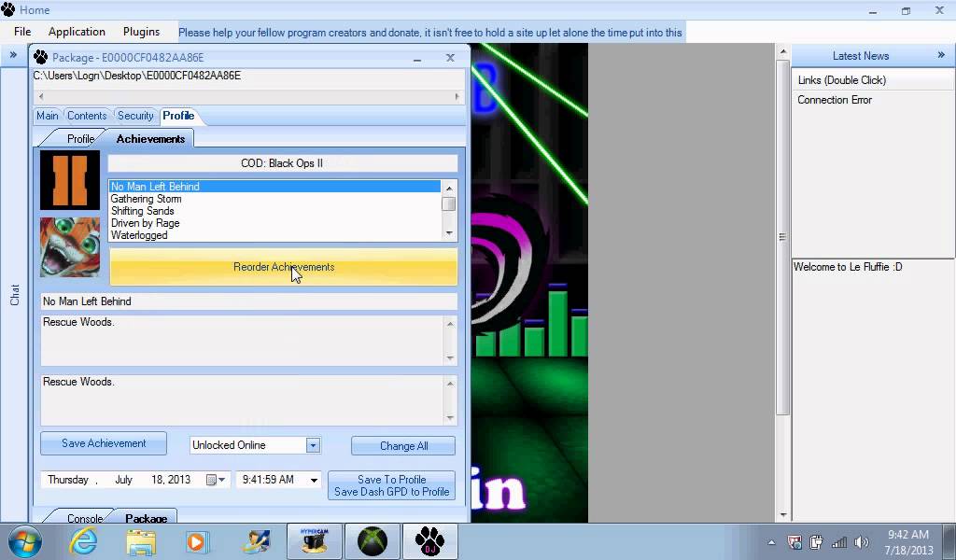This screenshot has height=560, width=956.
Task: Click the volume speaker tray icon
Action: [x=861, y=541]
